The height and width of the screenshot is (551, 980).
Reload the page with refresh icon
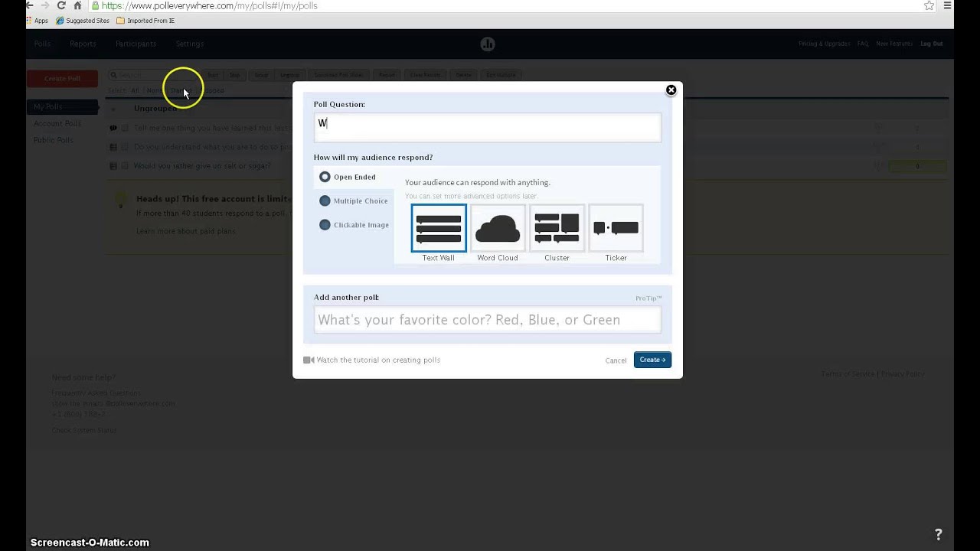click(61, 5)
